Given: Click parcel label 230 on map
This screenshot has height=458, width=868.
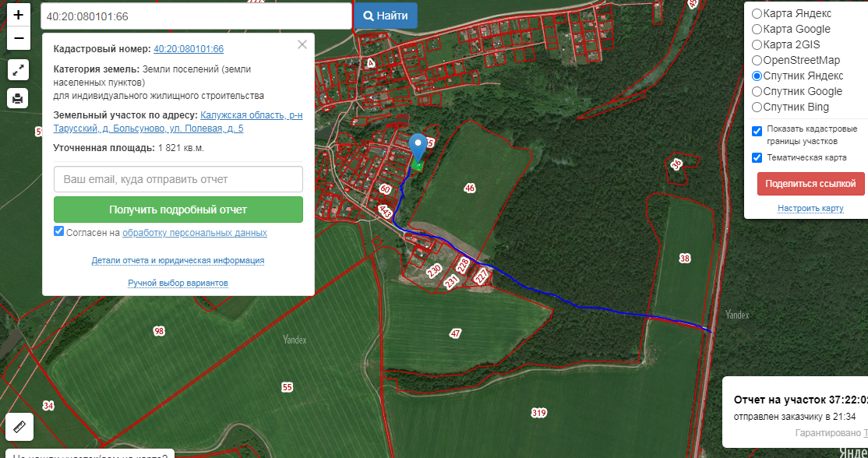Looking at the screenshot, I should tap(433, 270).
